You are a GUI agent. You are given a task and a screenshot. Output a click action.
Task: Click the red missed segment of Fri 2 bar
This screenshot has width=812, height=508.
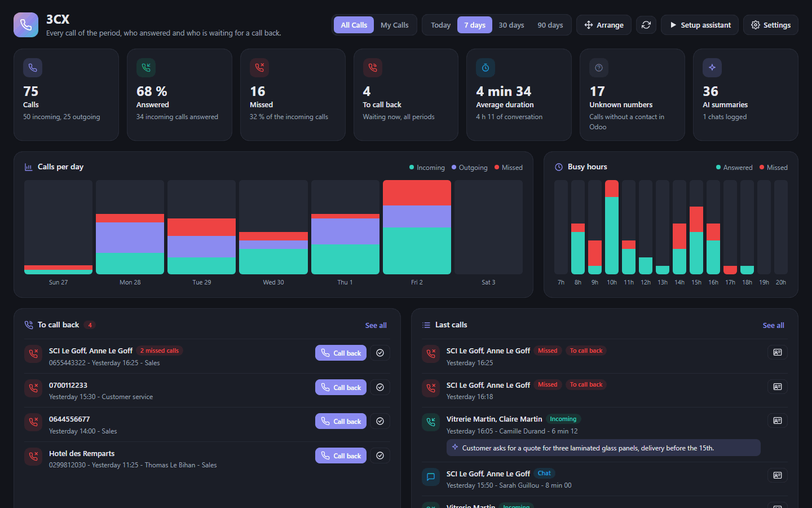(417, 193)
